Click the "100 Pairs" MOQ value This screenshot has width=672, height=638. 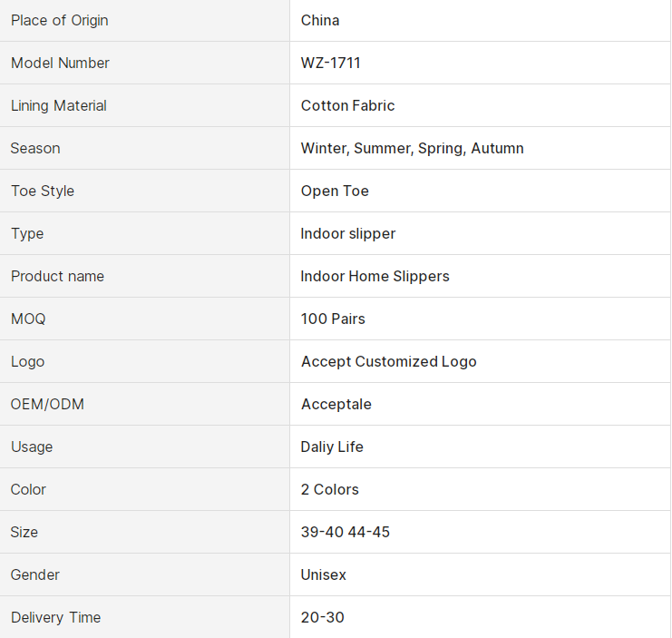pos(333,319)
